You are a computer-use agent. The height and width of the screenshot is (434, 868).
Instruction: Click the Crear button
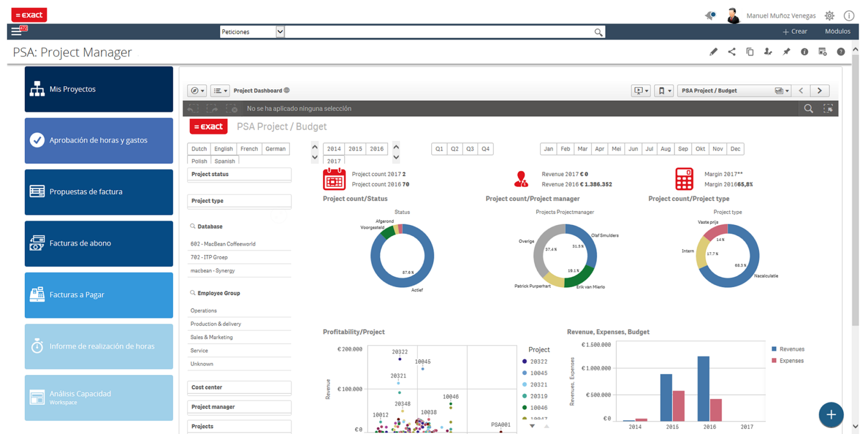pyautogui.click(x=795, y=32)
